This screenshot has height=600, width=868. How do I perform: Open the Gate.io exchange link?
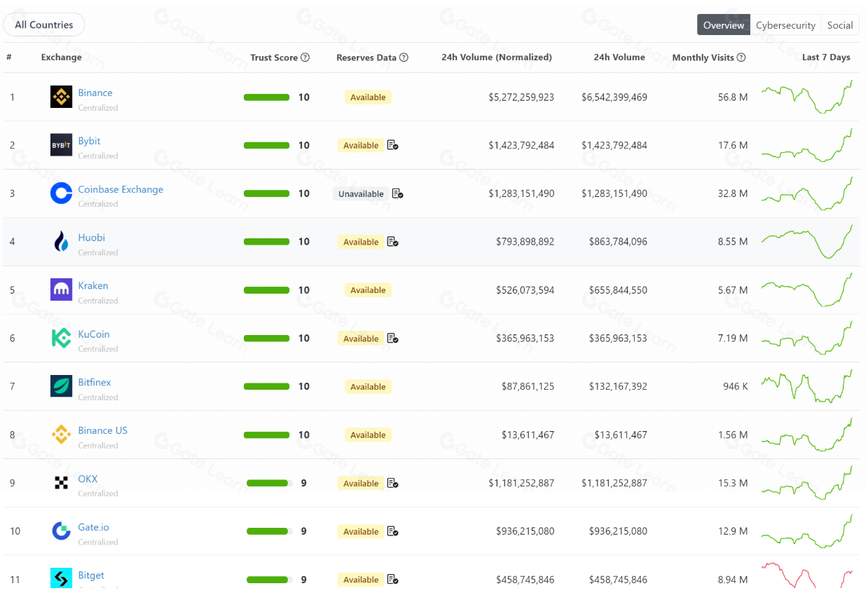pos(93,527)
